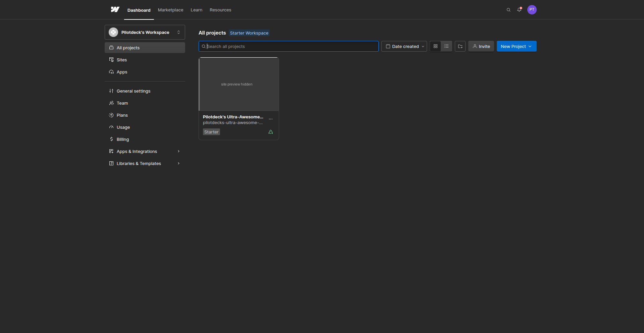644x333 pixels.
Task: Open the Learn menu
Action: pos(197,10)
